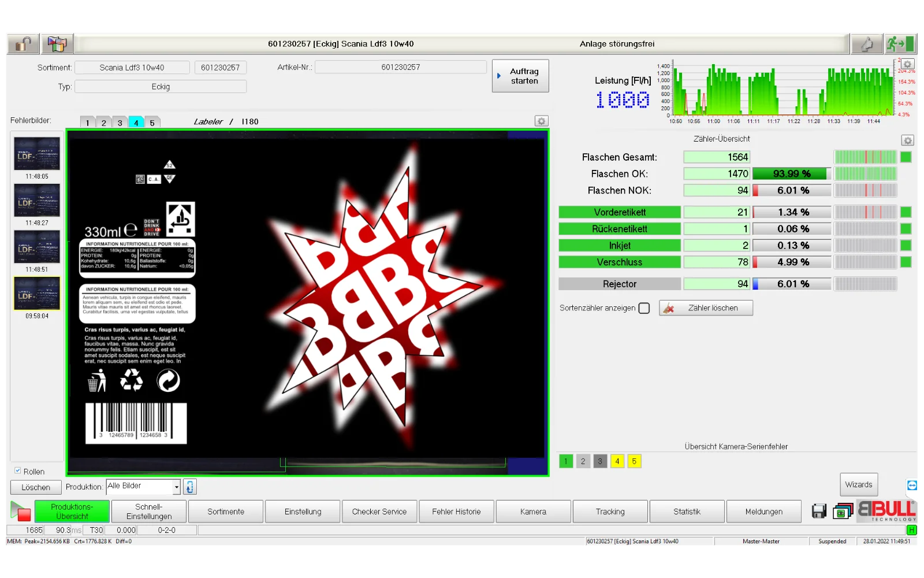Open the Kamera tab
The width and height of the screenshot is (924, 578).
pos(533,512)
